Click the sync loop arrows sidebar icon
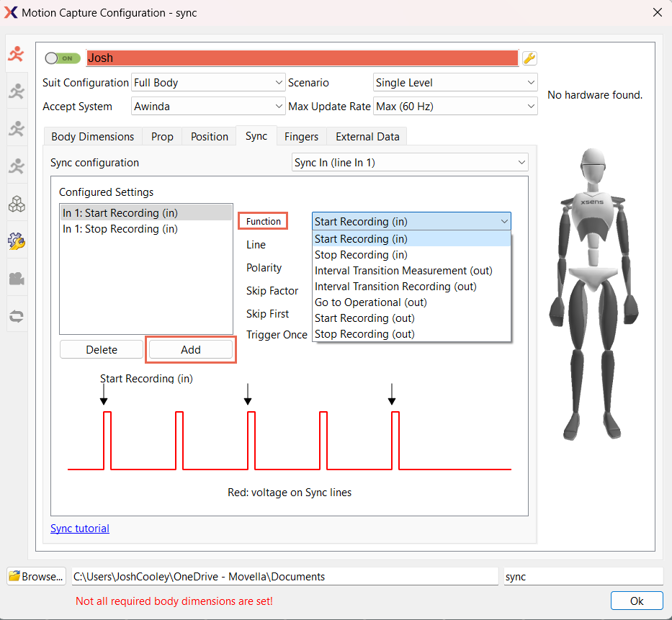The image size is (672, 620). pos(17,316)
